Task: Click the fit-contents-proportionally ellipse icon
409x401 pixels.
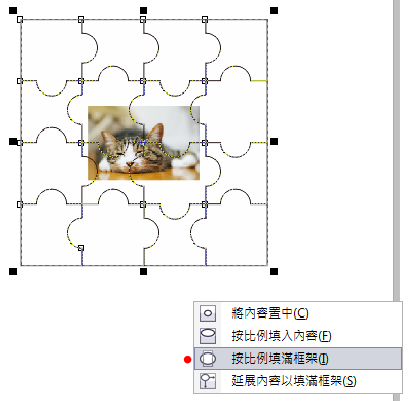Action: (208, 336)
